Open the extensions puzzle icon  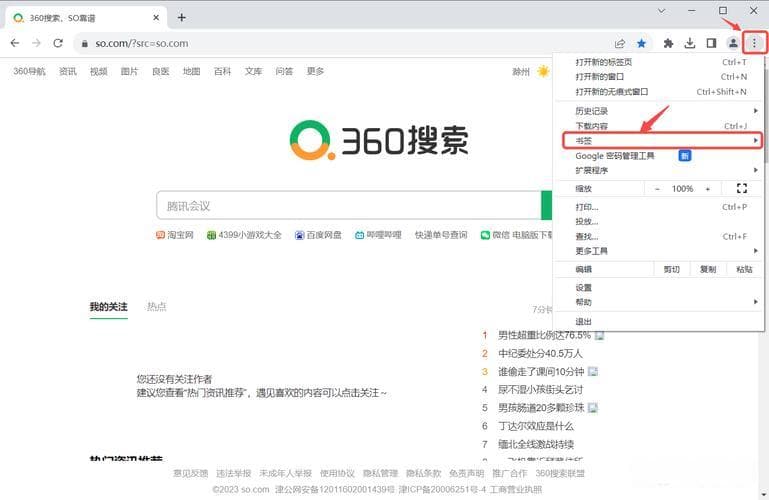[668, 44]
